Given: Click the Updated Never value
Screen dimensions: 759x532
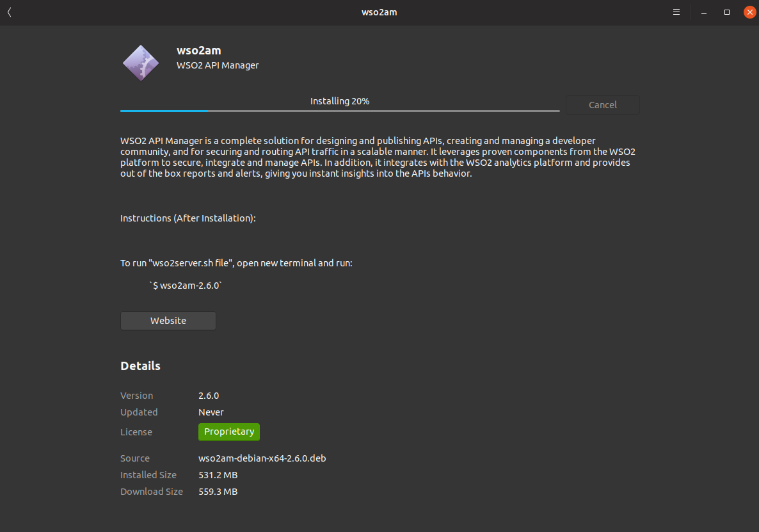Looking at the screenshot, I should pyautogui.click(x=211, y=412).
